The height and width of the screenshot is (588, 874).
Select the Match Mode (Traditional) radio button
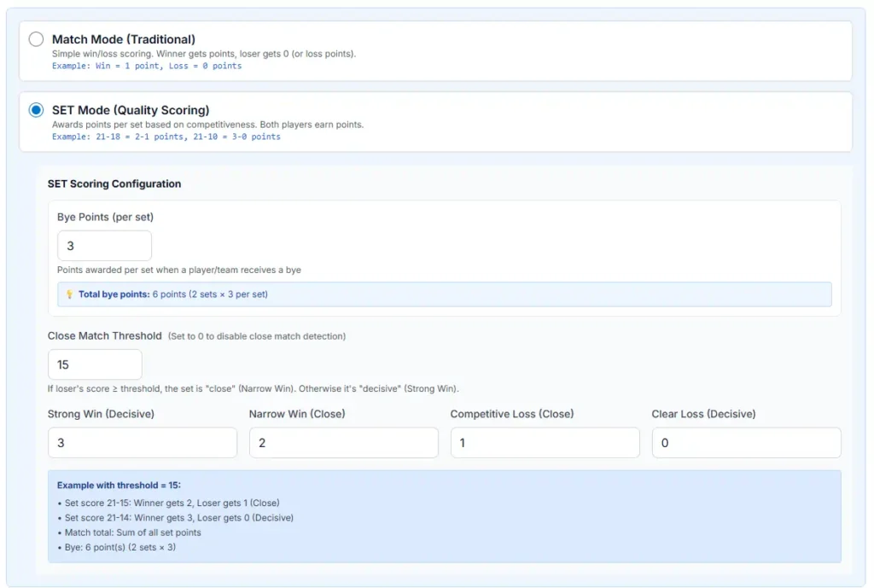point(36,39)
